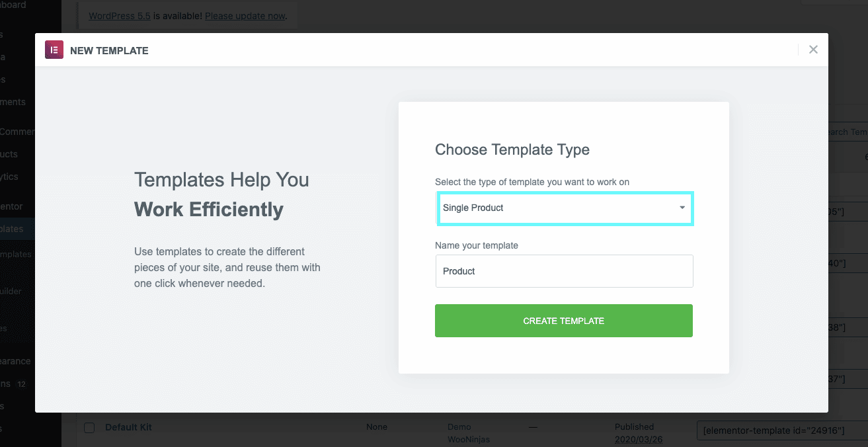This screenshot has height=447, width=868.
Task: Open the Single Product template type dropdown
Action: pos(564,208)
